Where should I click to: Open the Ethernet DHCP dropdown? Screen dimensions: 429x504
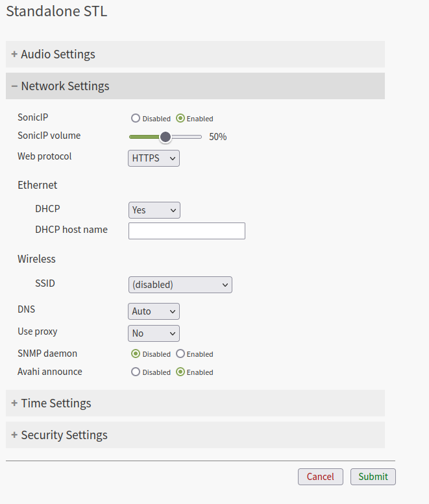pos(154,210)
